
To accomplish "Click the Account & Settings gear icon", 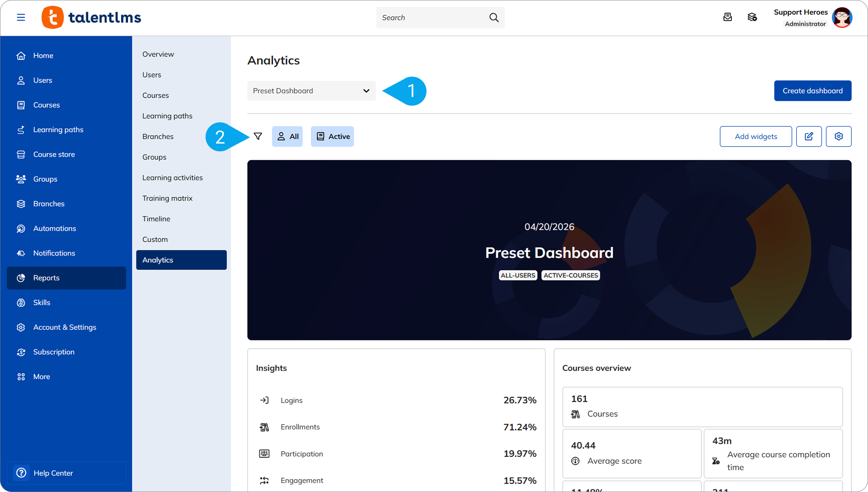I will [x=21, y=327].
